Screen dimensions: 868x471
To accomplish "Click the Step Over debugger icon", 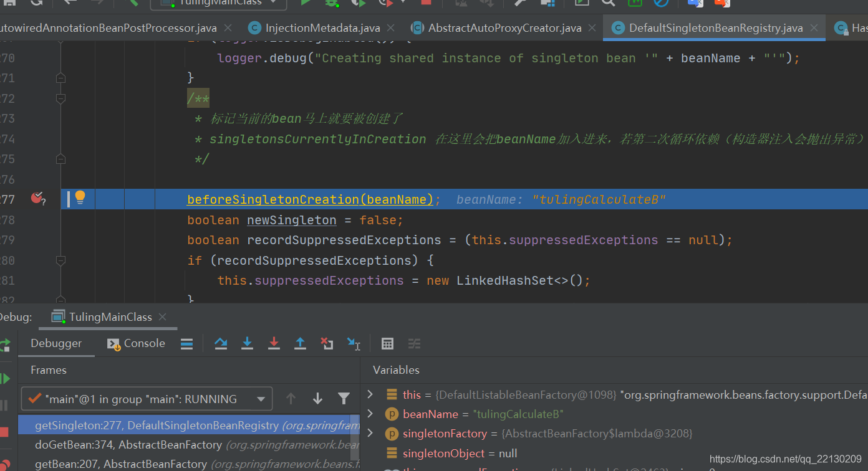I will 221,343.
